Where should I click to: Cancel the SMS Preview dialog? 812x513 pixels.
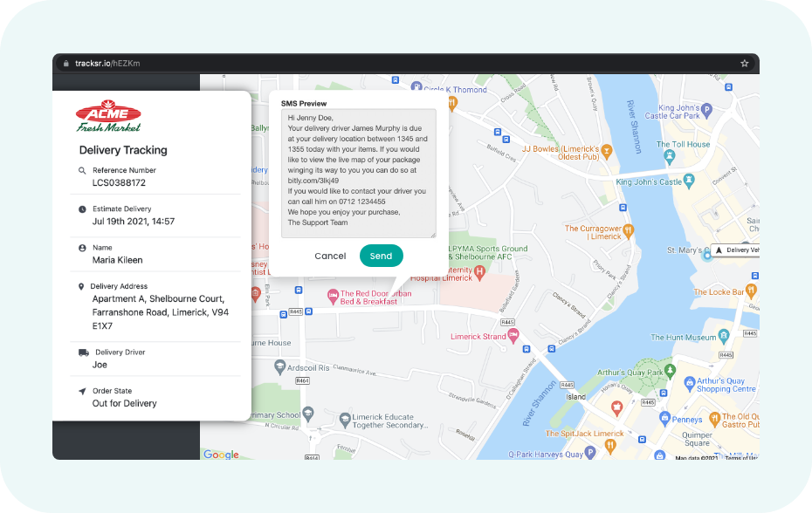tap(330, 256)
